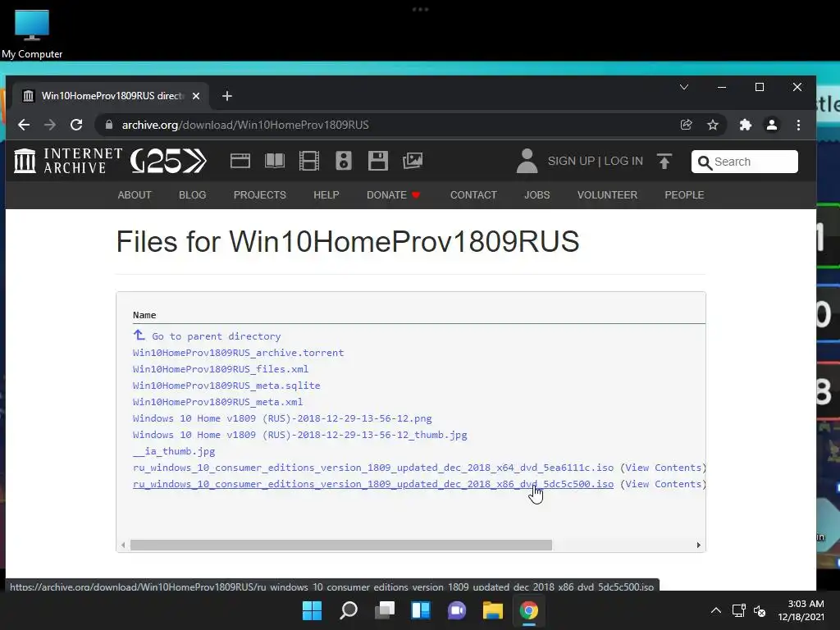Screen dimensions: 840x630
Task: Click the browser back arrow
Action: [x=24, y=125]
